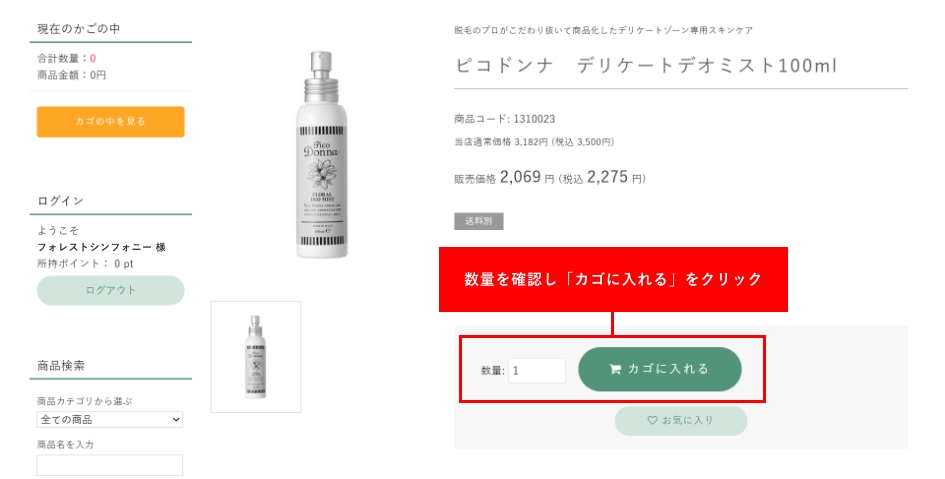The height and width of the screenshot is (479, 945).
Task: Click the 商品名を入力 search text field
Action: tap(110, 465)
